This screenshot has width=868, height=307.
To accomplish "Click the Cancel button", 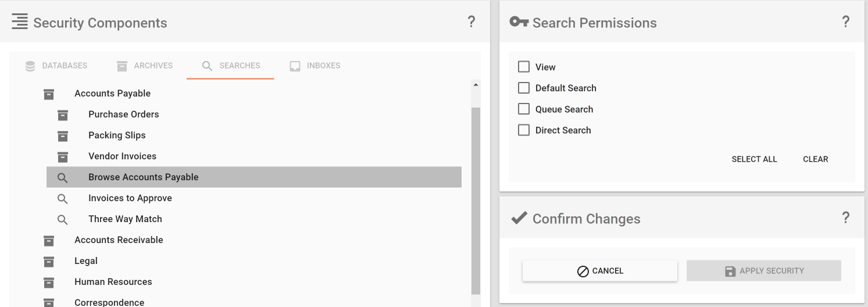I will click(600, 271).
